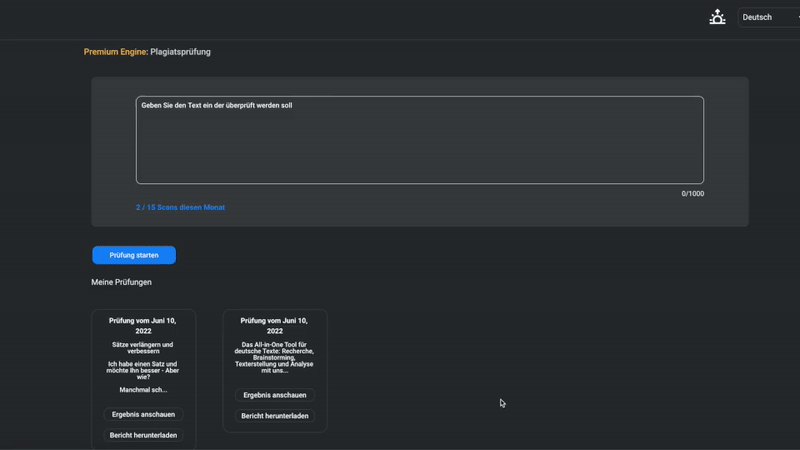800x450 pixels.
Task: Click the Ich habe einen Satz preview text
Action: (x=143, y=370)
